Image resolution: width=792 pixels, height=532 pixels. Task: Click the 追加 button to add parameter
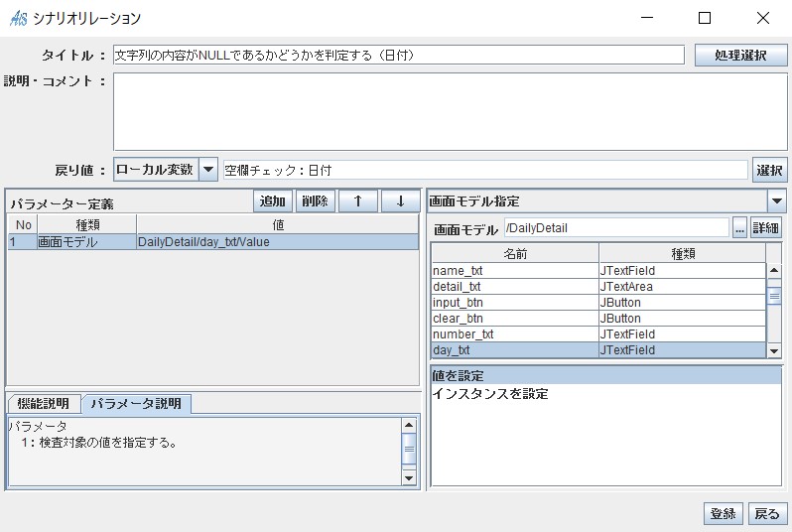(x=273, y=201)
